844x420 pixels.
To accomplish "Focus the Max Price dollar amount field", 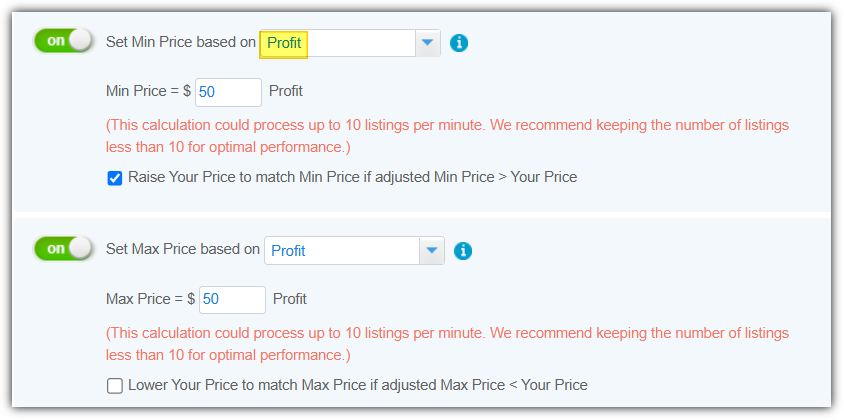I will (233, 299).
